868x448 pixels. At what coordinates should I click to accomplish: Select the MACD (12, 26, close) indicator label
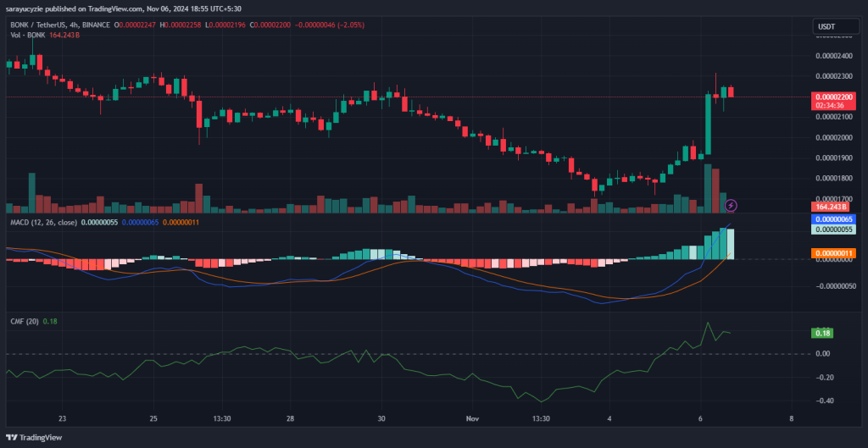tap(42, 223)
